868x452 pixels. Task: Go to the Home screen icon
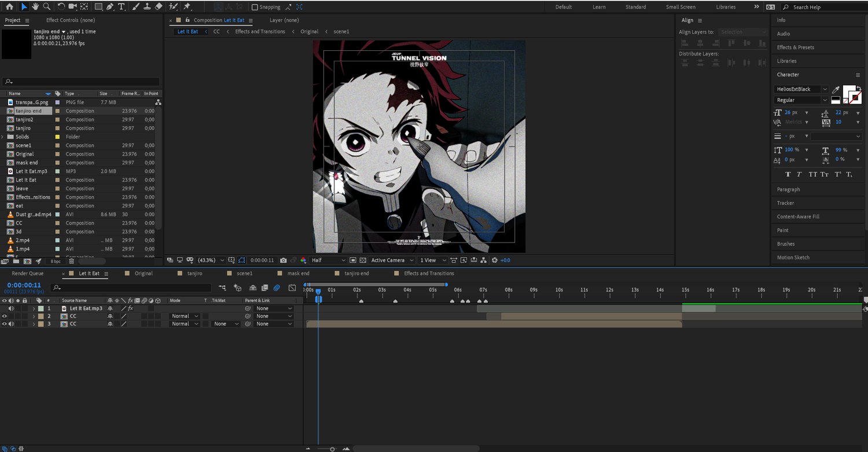coord(9,7)
